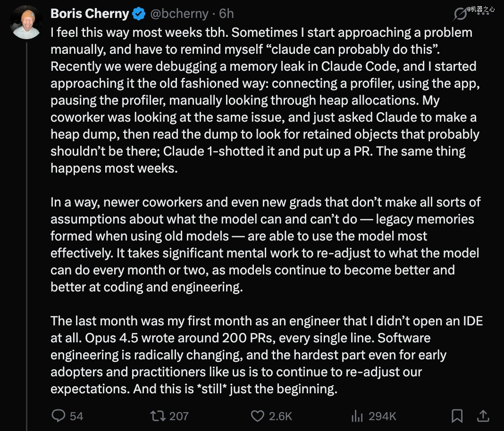Repost the tweet using the retweet arrows icon
The width and height of the screenshot is (504, 431).
click(156, 415)
